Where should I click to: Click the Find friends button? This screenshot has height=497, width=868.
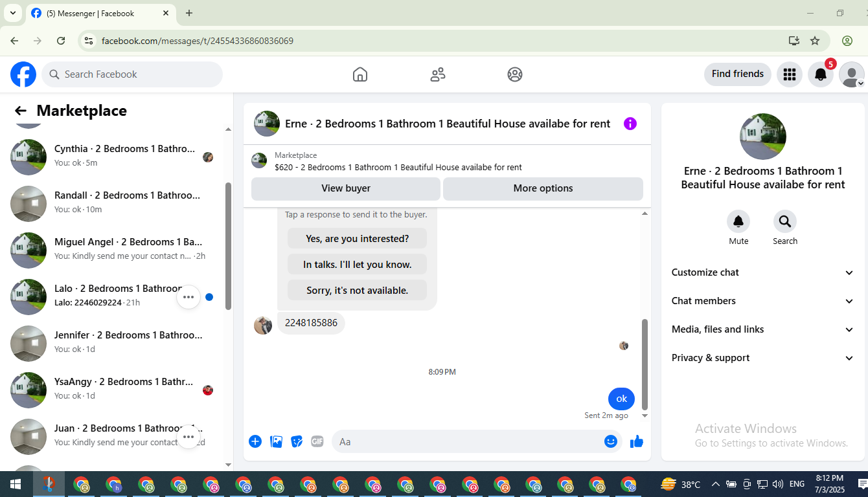pos(738,74)
